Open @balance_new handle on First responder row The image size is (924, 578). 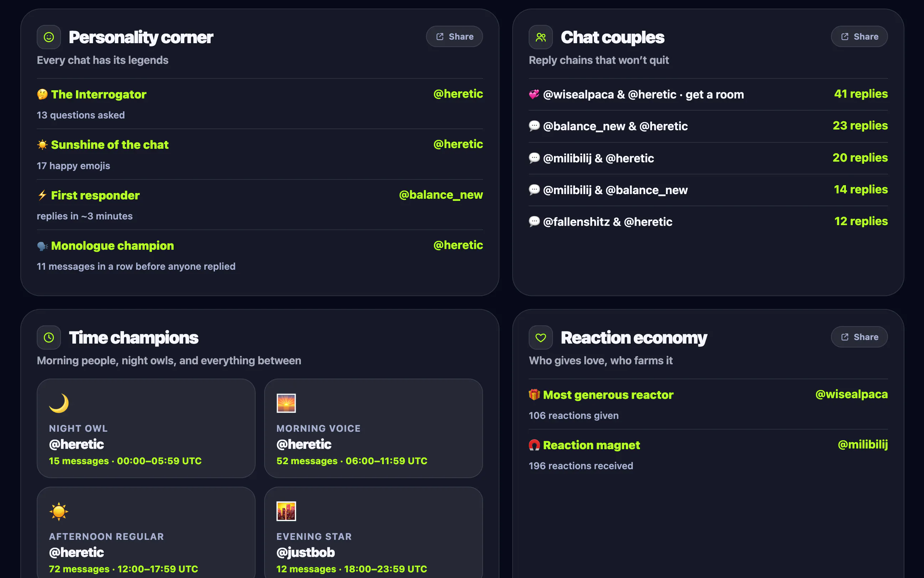[441, 195]
